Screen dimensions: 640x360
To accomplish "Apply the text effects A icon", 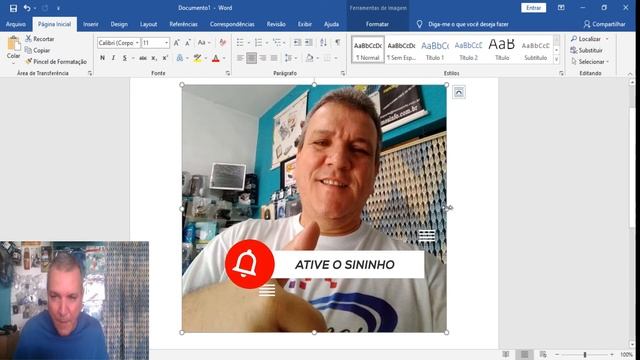I will [x=180, y=58].
